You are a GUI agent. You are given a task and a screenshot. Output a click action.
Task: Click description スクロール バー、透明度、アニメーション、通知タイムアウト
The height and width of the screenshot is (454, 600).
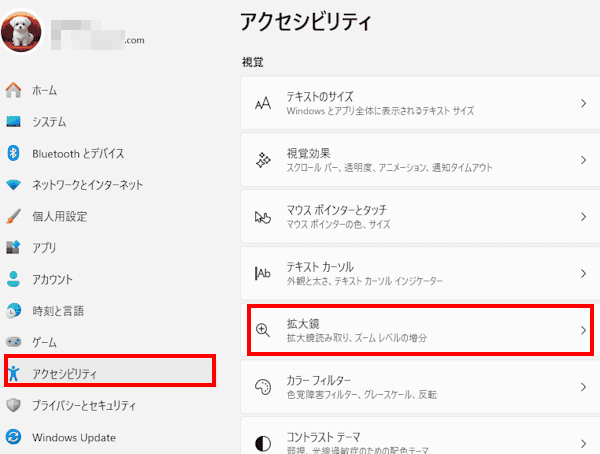390,168
